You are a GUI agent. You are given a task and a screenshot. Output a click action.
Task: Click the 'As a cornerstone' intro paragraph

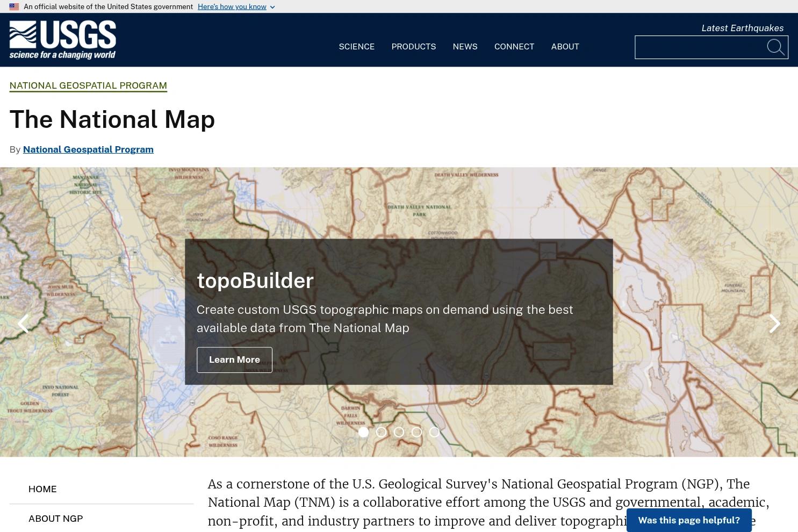click(x=489, y=503)
